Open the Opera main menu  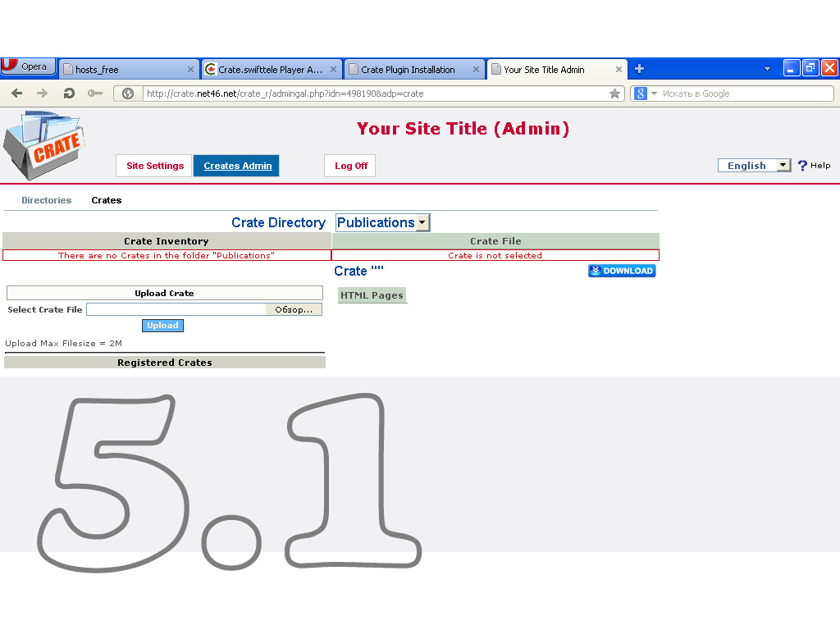point(28,66)
